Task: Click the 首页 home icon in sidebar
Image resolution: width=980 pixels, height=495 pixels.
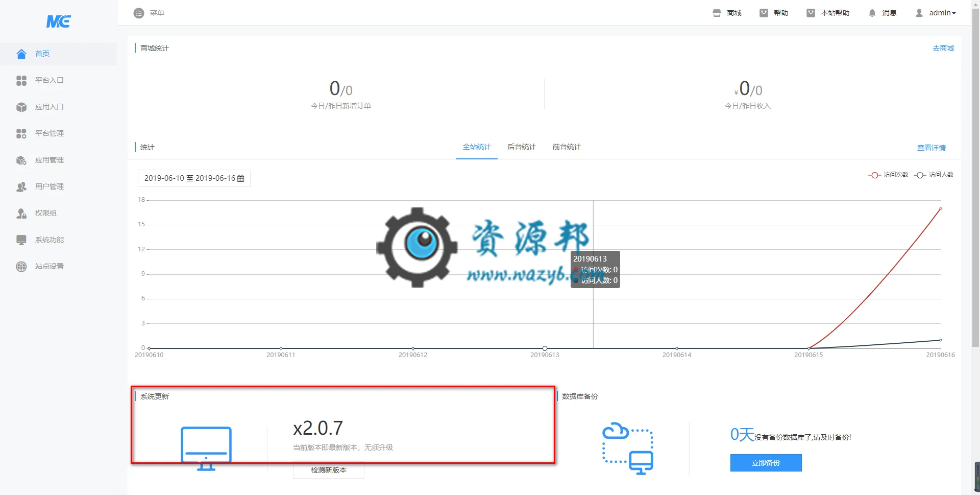Action: click(21, 54)
